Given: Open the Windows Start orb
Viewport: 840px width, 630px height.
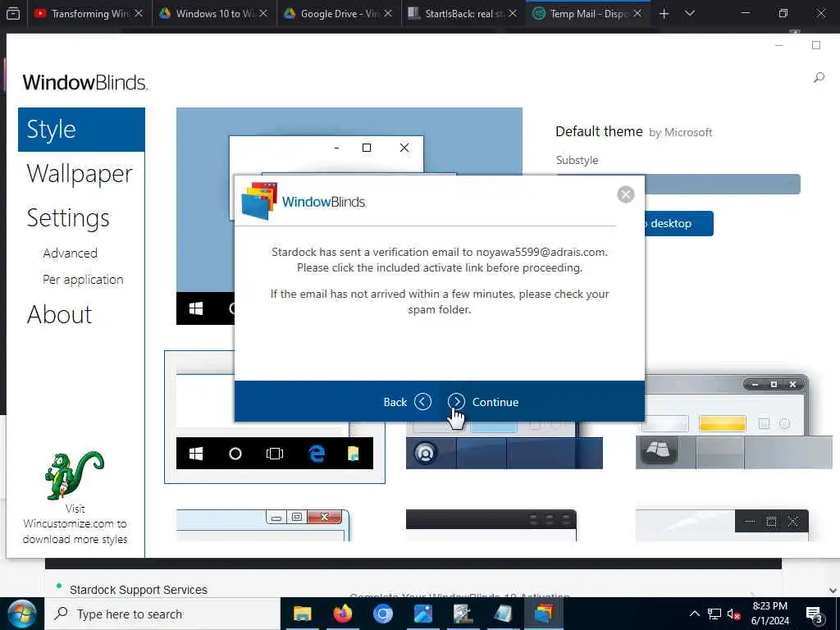Looking at the screenshot, I should coord(21,614).
